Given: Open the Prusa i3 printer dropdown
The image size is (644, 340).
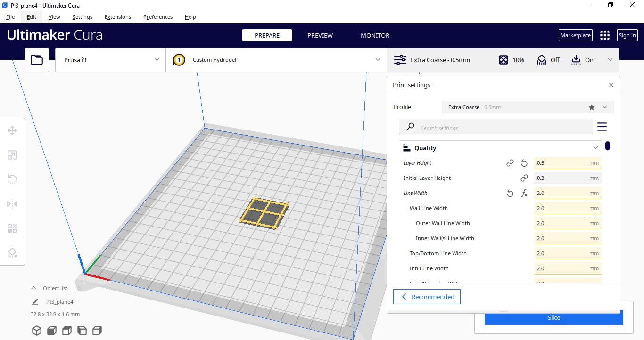Looking at the screenshot, I should [110, 60].
